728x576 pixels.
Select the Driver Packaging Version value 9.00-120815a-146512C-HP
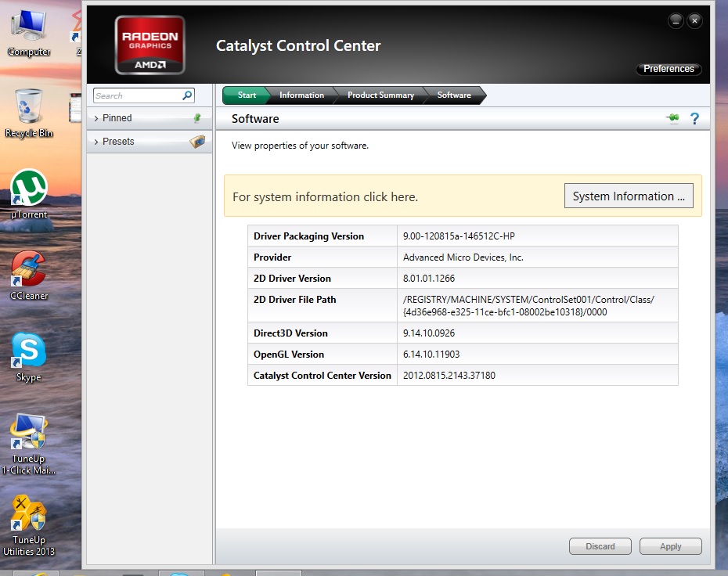point(459,236)
